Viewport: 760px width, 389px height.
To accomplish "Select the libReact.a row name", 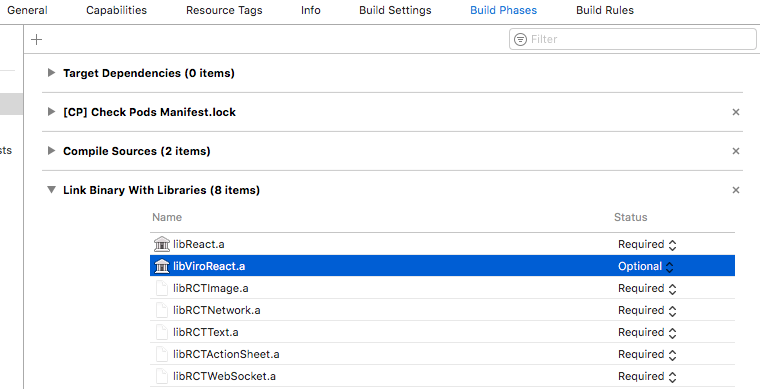I will coord(199,244).
